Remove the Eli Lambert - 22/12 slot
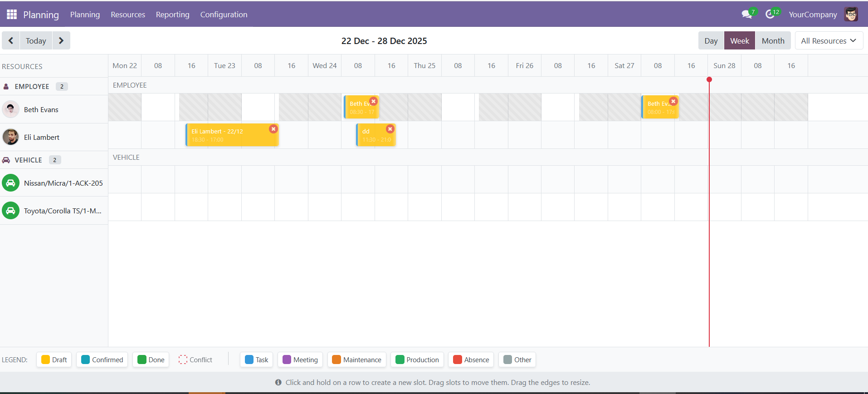 (273, 129)
